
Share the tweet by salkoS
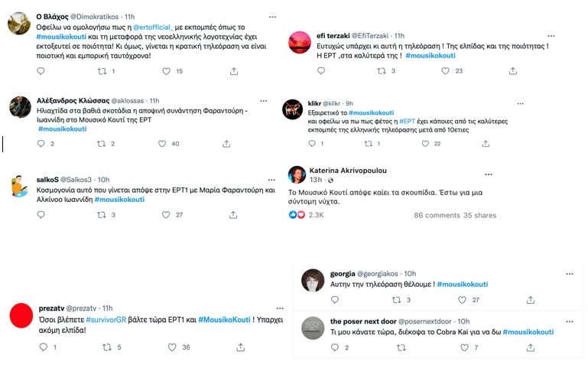[234, 215]
